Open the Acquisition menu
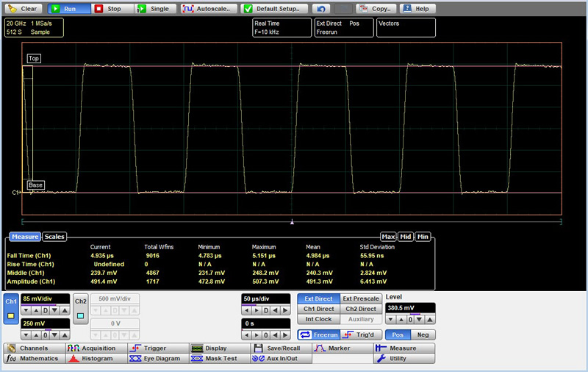The width and height of the screenshot is (588, 372). tap(96, 348)
